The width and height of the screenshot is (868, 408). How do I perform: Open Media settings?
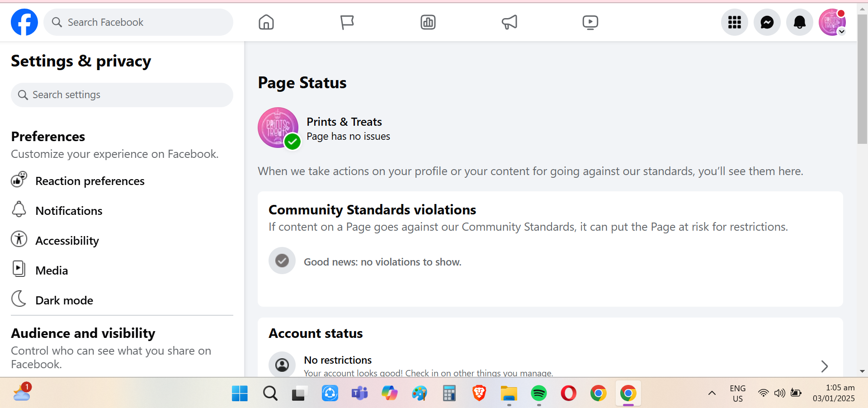pyautogui.click(x=52, y=270)
